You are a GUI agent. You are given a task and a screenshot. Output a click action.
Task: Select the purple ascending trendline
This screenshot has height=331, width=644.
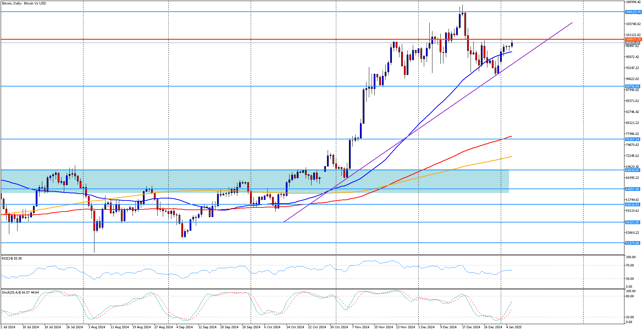coord(428,122)
